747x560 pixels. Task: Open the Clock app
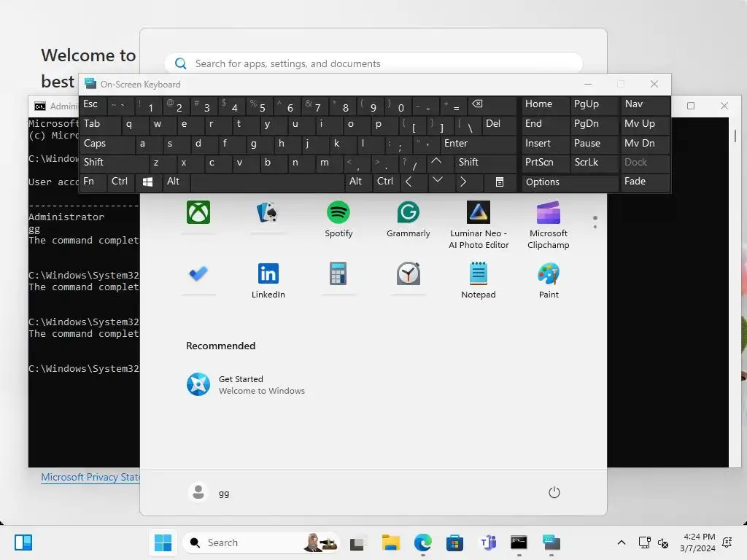(x=409, y=273)
